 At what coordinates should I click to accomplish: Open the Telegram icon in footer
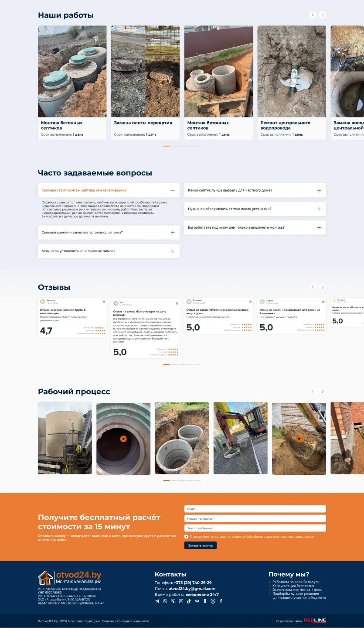pos(157,601)
